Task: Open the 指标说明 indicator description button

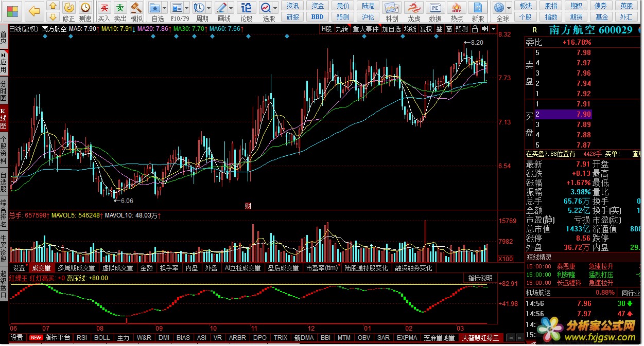Action: [480, 278]
